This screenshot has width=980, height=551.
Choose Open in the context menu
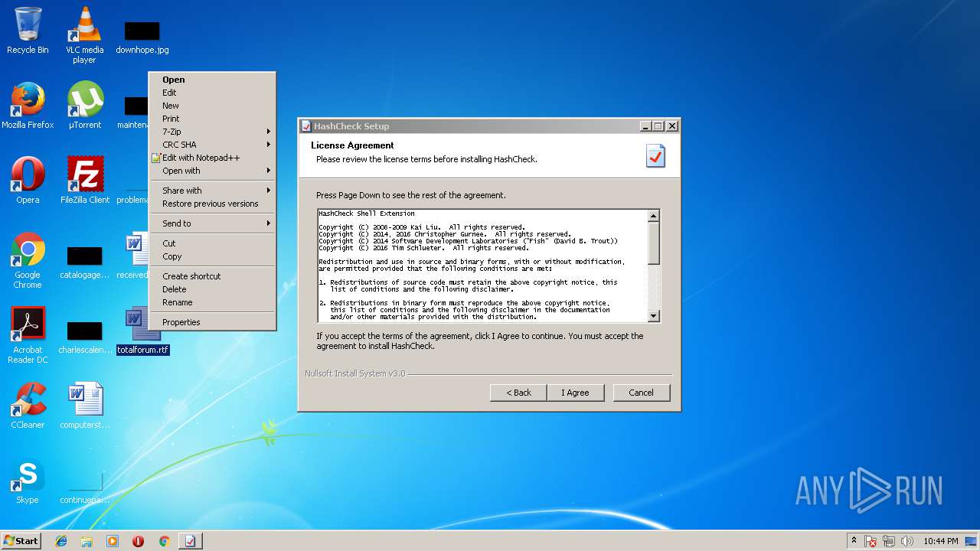(x=212, y=80)
